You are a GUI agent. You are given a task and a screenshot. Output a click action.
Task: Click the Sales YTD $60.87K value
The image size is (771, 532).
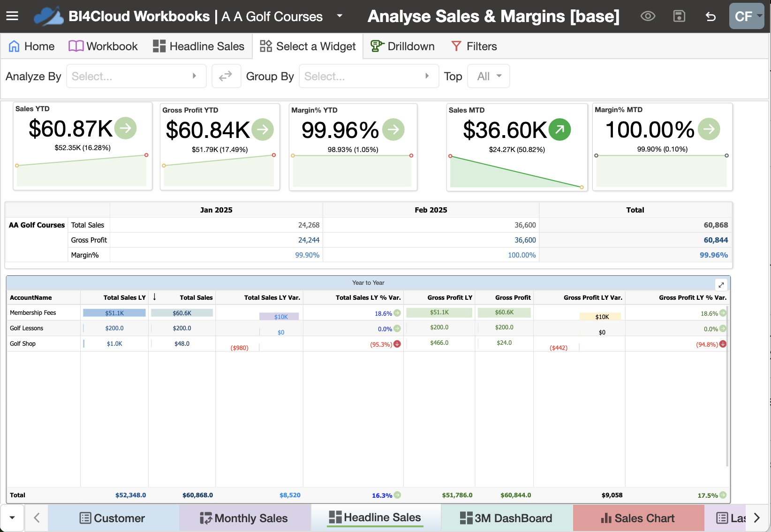[x=70, y=129]
